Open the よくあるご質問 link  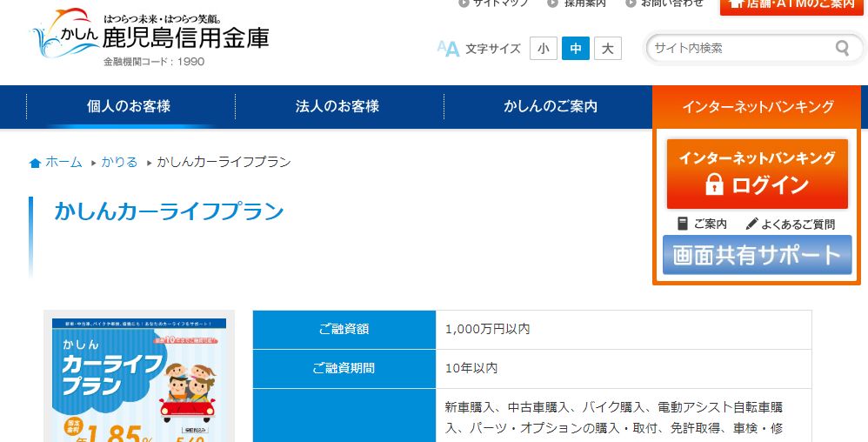coord(791,224)
